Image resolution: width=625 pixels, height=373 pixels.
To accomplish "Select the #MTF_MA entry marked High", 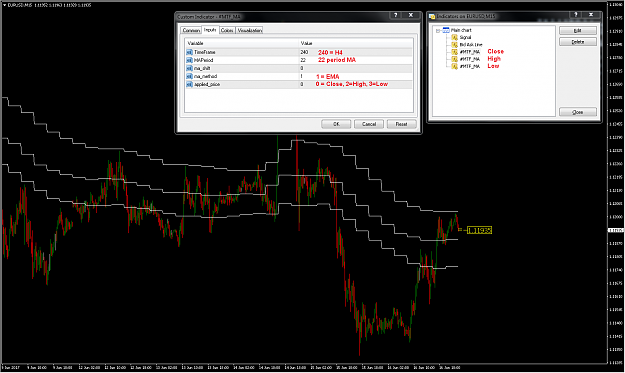I will [470, 59].
